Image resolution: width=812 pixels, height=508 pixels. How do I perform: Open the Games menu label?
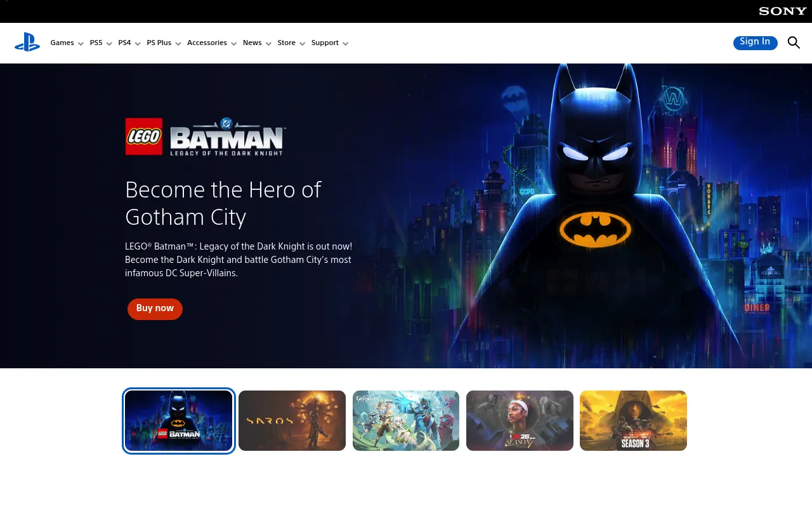coord(62,43)
